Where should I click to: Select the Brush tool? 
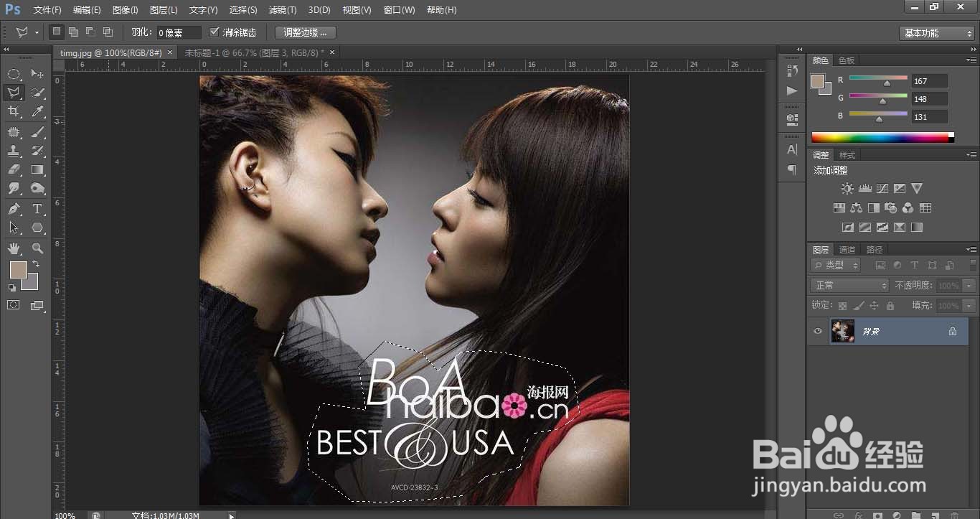(37, 132)
